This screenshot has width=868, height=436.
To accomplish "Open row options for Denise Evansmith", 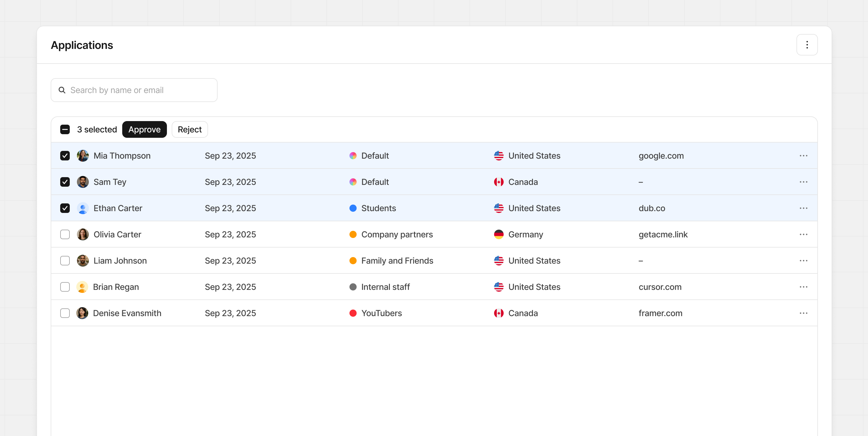I will [x=803, y=313].
